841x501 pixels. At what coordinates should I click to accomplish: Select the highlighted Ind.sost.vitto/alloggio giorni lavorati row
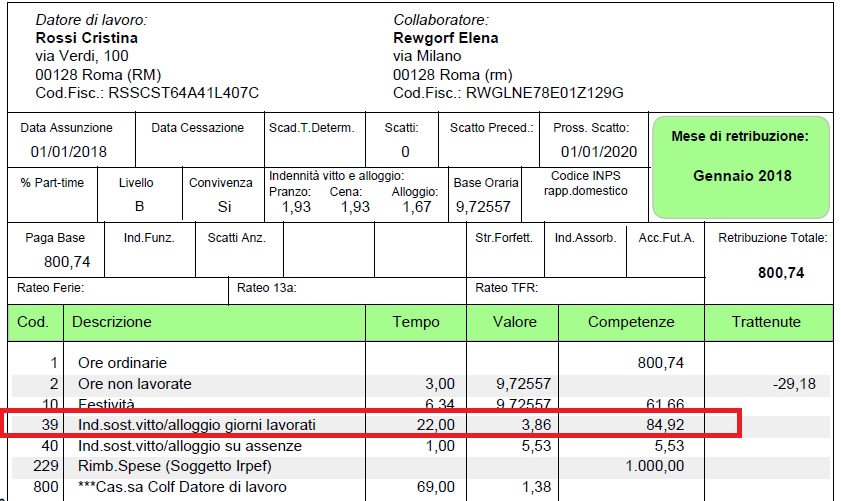coord(197,425)
